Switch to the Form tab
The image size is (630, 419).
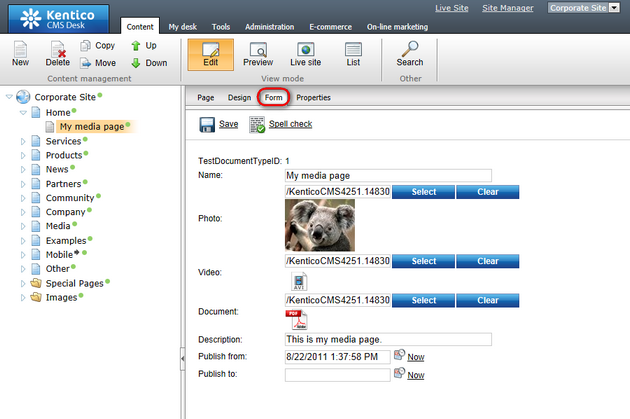(273, 98)
